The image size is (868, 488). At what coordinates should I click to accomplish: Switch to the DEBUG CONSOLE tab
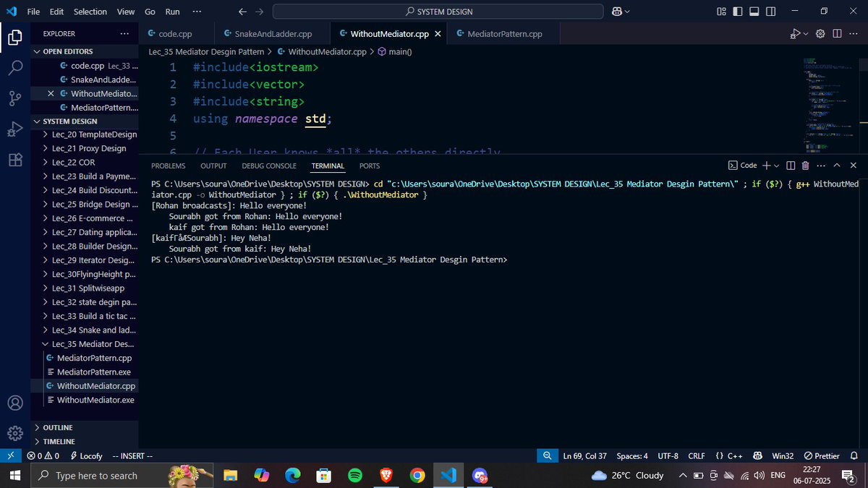[270, 166]
